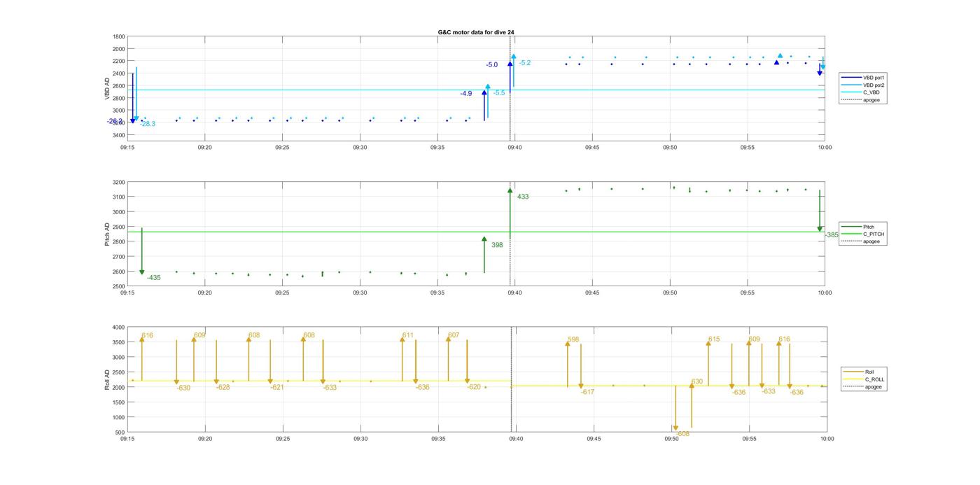Click the '10:00' x-axis tick under the Roll plot

(827, 439)
